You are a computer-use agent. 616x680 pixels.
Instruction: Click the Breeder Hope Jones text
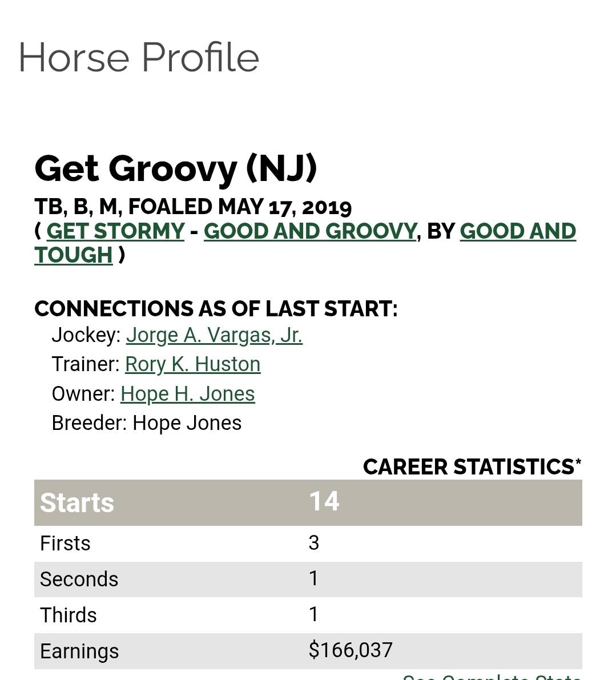tap(147, 423)
